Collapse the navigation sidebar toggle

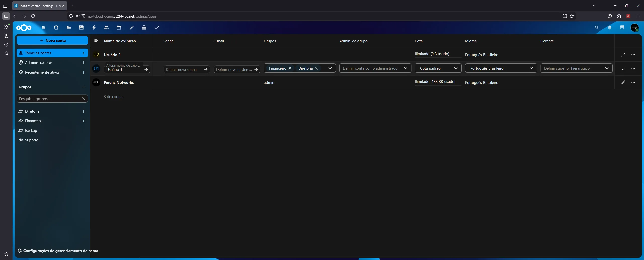96,40
